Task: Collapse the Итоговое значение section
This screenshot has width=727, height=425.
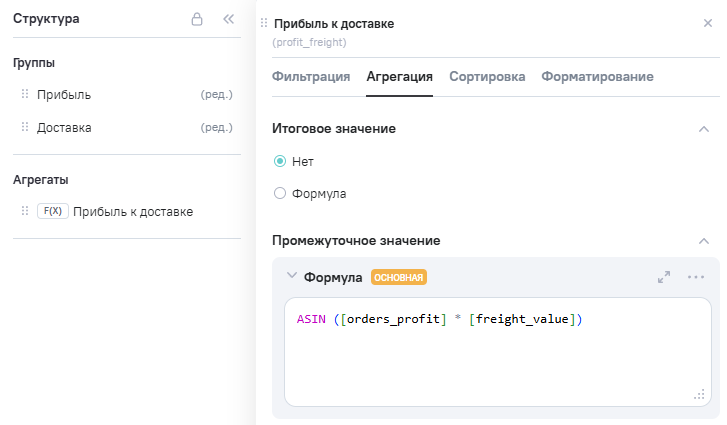Action: [x=704, y=129]
